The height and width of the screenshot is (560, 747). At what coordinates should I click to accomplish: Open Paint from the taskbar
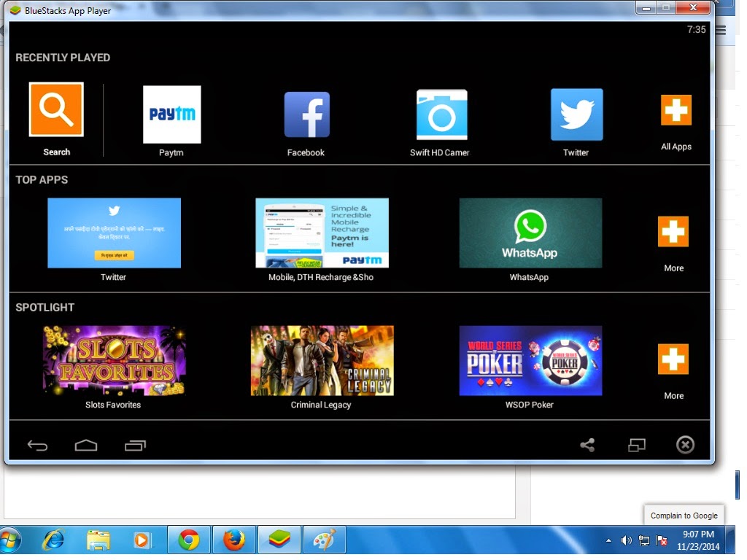coord(325,540)
